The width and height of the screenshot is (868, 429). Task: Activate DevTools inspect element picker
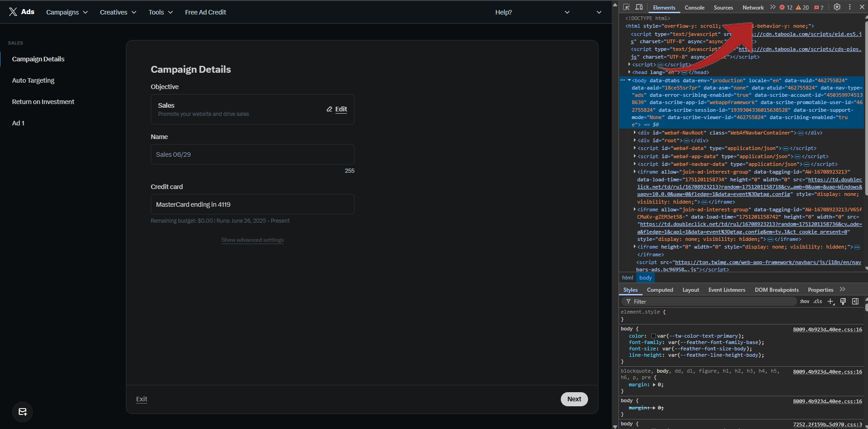pos(626,7)
